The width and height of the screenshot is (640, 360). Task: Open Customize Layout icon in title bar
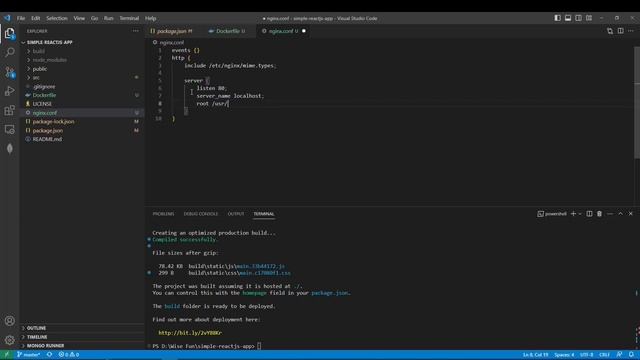pyautogui.click(x=589, y=18)
